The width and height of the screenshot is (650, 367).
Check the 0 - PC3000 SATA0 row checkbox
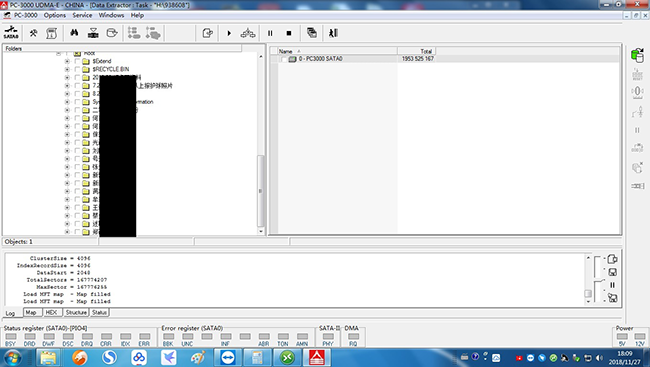pos(283,59)
